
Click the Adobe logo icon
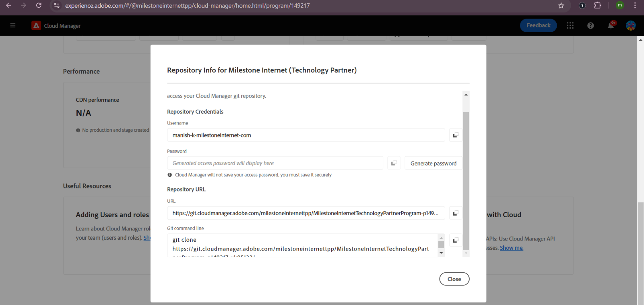[36, 25]
